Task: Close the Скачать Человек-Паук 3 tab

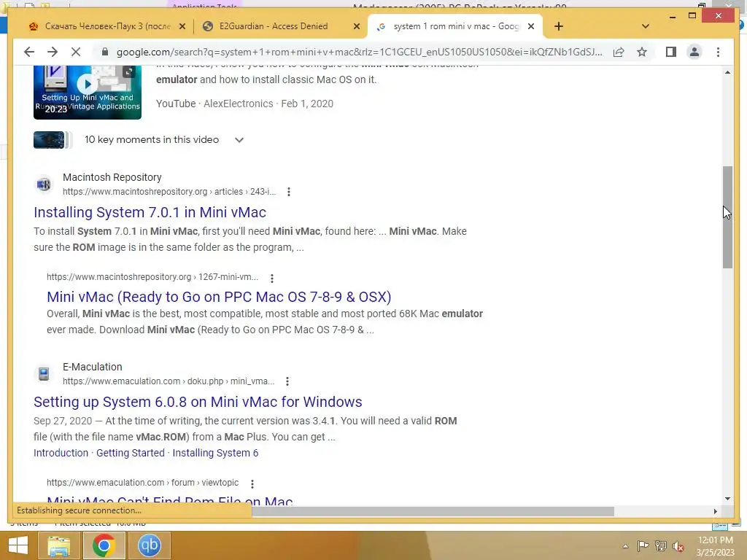Action: pyautogui.click(x=182, y=27)
